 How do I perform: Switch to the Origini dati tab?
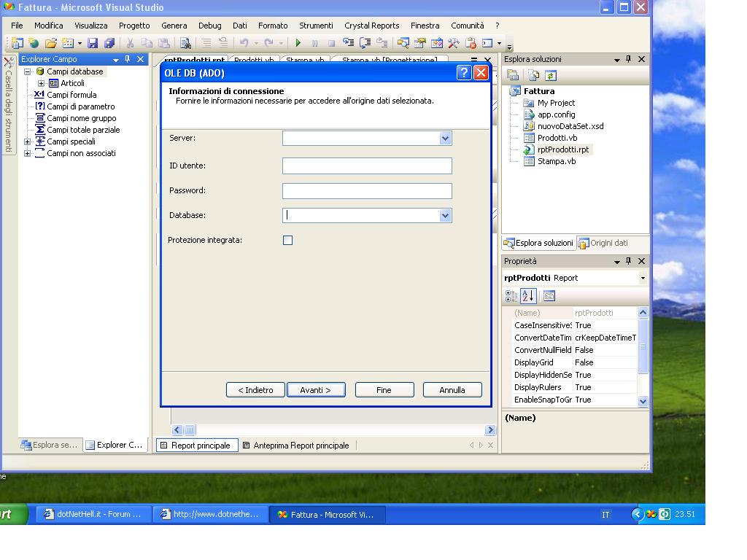(603, 243)
